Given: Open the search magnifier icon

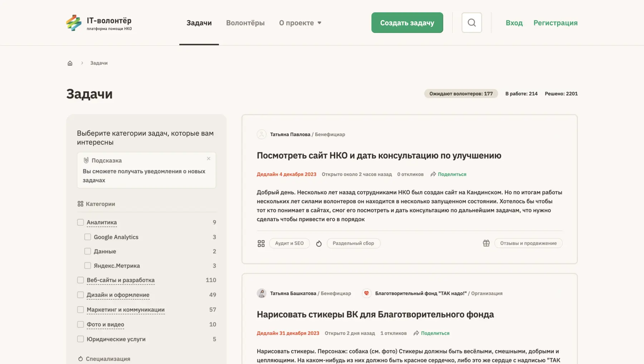Looking at the screenshot, I should tap(472, 23).
